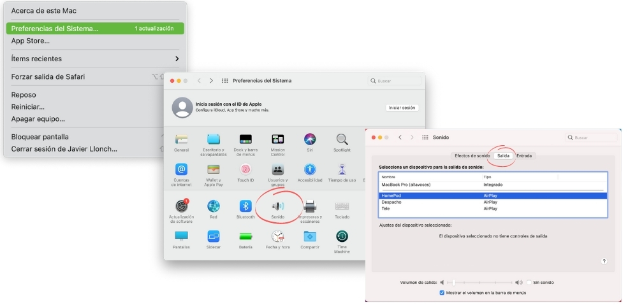The image size is (644, 305).
Task: Open Pantallas display preferences
Action: 181,236
